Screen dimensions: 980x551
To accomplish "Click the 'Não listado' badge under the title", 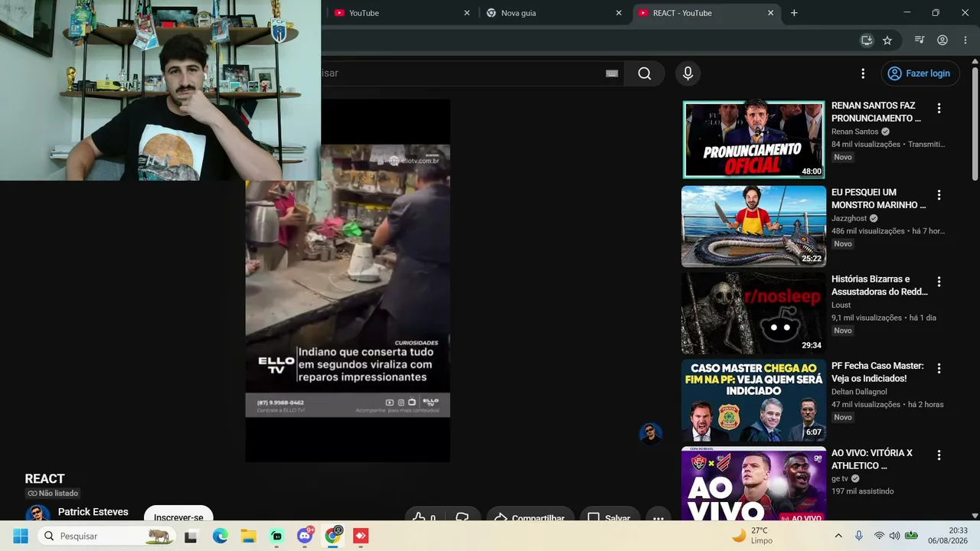I will [53, 494].
